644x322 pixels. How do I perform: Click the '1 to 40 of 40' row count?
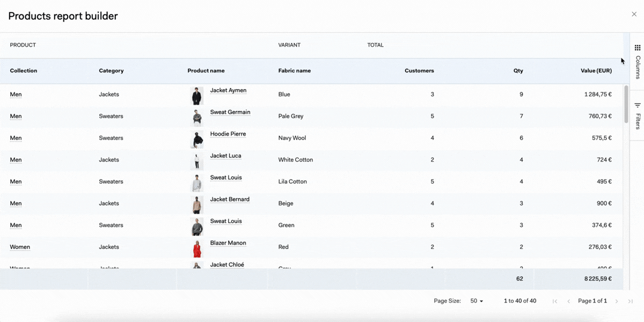(x=520, y=301)
